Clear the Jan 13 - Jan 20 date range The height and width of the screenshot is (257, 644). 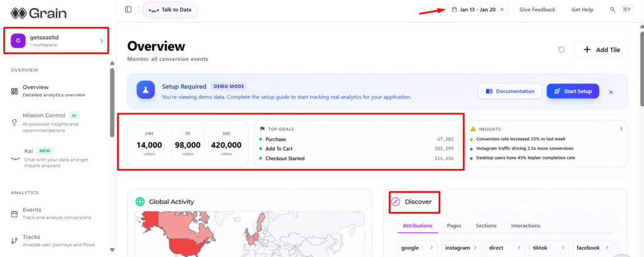(x=502, y=9)
